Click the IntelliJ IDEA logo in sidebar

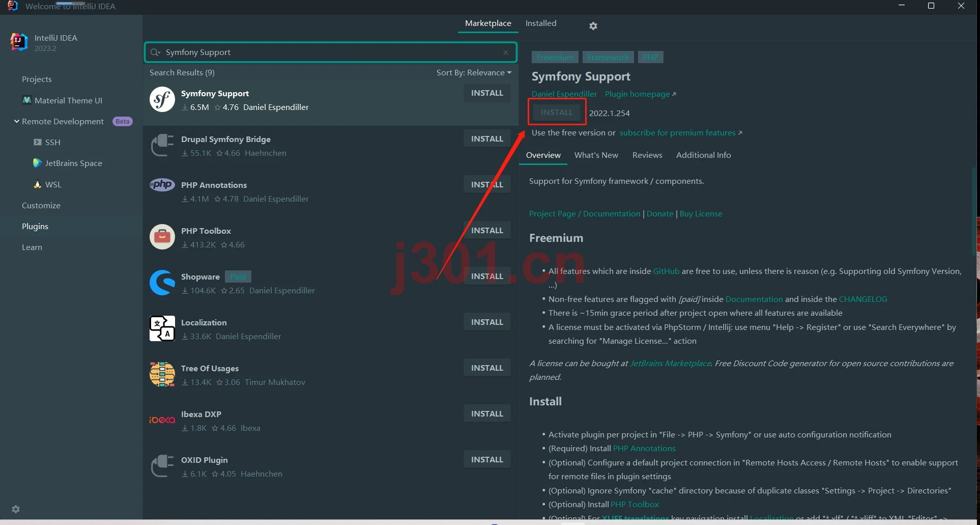pos(19,42)
